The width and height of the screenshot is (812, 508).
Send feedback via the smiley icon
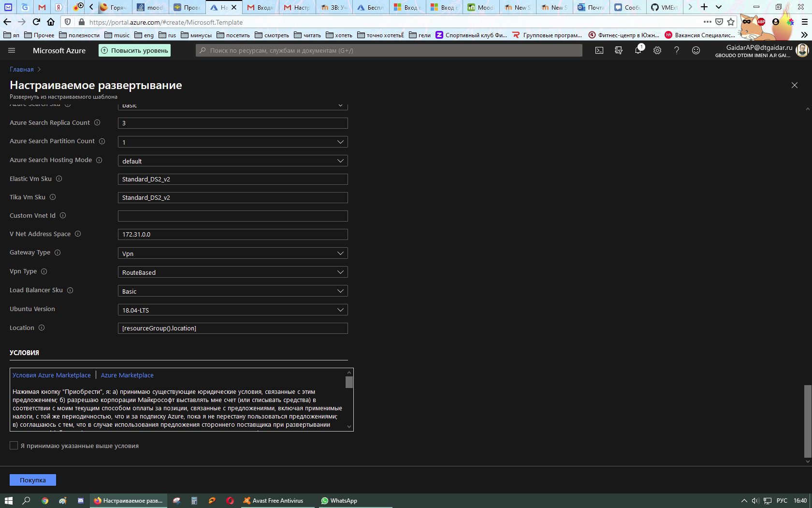pyautogui.click(x=696, y=50)
